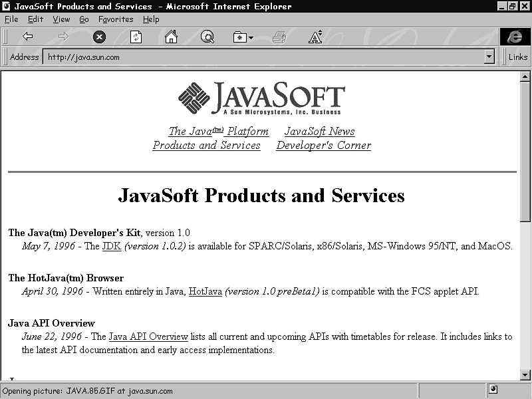Click into the Address URL field
The width and height of the screenshot is (532, 399).
[263, 57]
